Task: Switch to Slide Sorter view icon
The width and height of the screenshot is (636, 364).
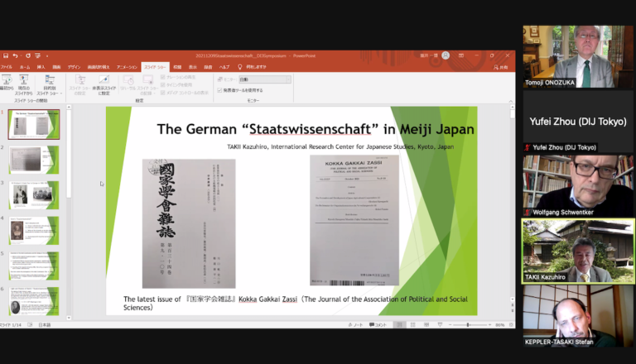Action: 413,324
